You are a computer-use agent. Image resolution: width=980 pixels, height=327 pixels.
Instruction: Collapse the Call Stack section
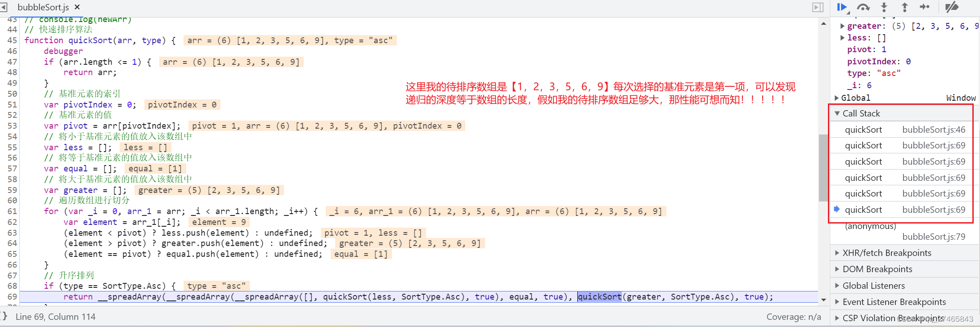point(837,113)
